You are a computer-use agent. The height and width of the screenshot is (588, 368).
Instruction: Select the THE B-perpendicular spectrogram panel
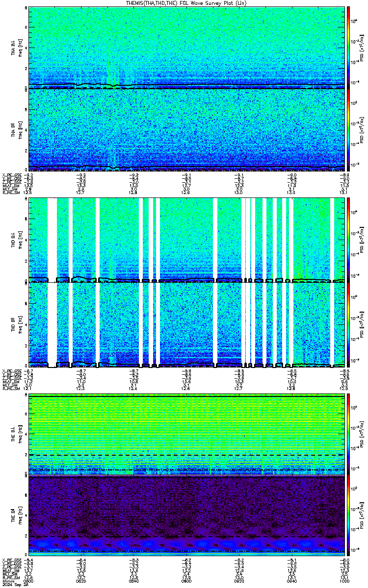click(185, 434)
